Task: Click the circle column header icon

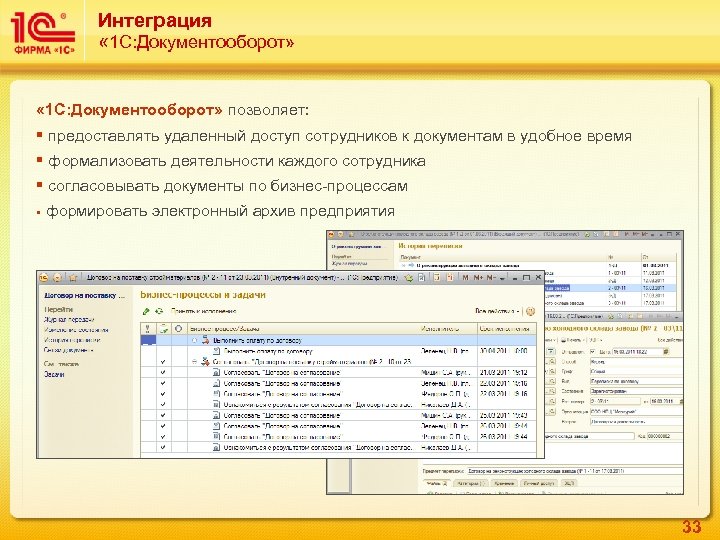Action: point(179,329)
